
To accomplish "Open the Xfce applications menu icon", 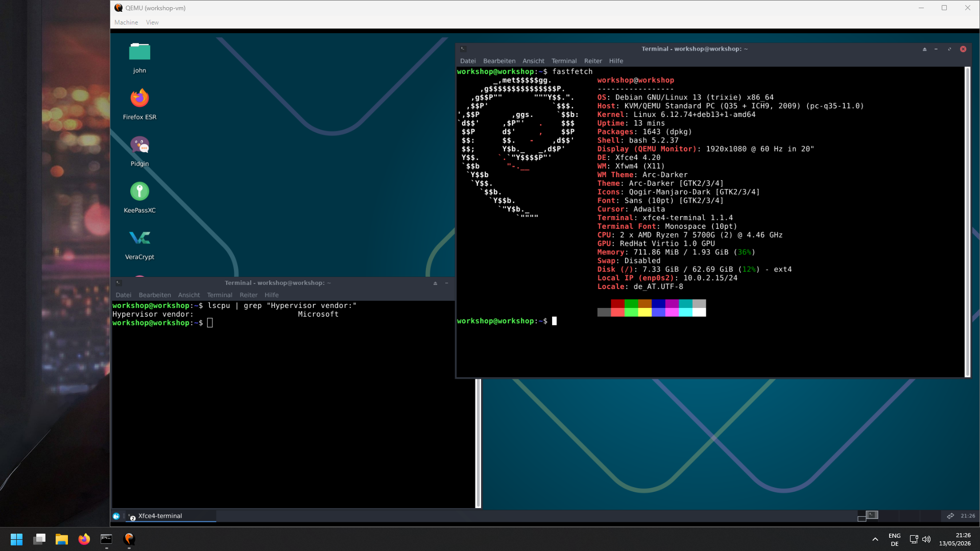I will (116, 516).
